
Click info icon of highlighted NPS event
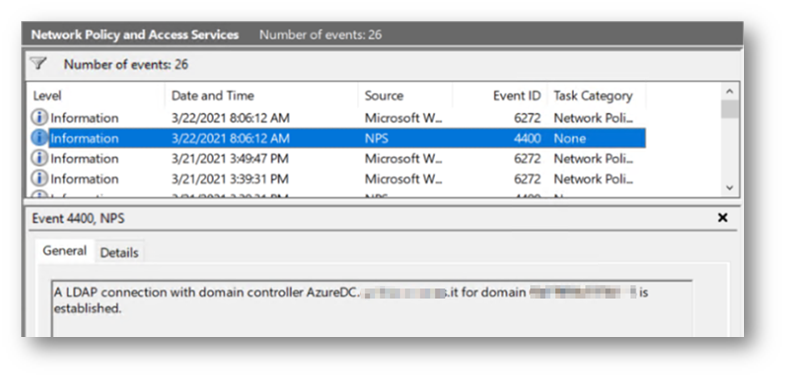(40, 138)
